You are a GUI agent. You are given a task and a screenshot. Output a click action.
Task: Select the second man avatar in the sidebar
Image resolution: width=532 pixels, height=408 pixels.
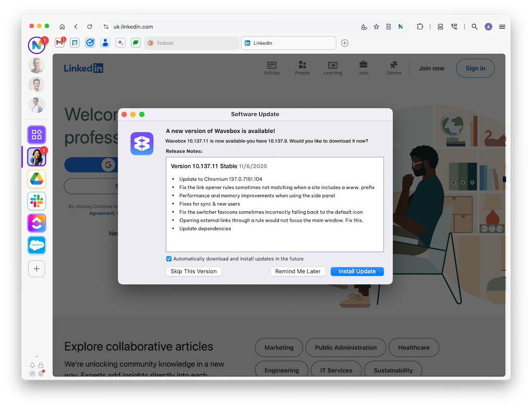37,85
